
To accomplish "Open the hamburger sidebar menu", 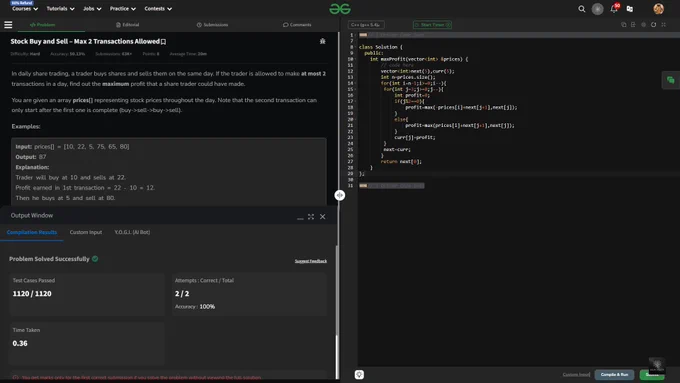I will coord(8,25).
